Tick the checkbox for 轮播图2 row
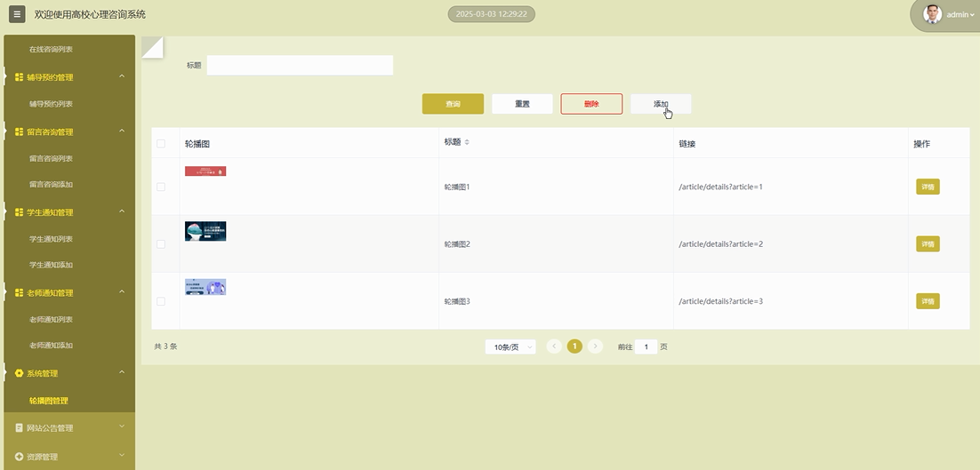Image resolution: width=980 pixels, height=470 pixels. 161,244
